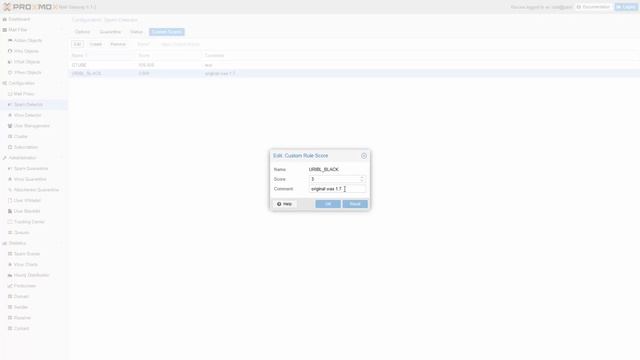Confirm the dialog with OK

tap(328, 204)
